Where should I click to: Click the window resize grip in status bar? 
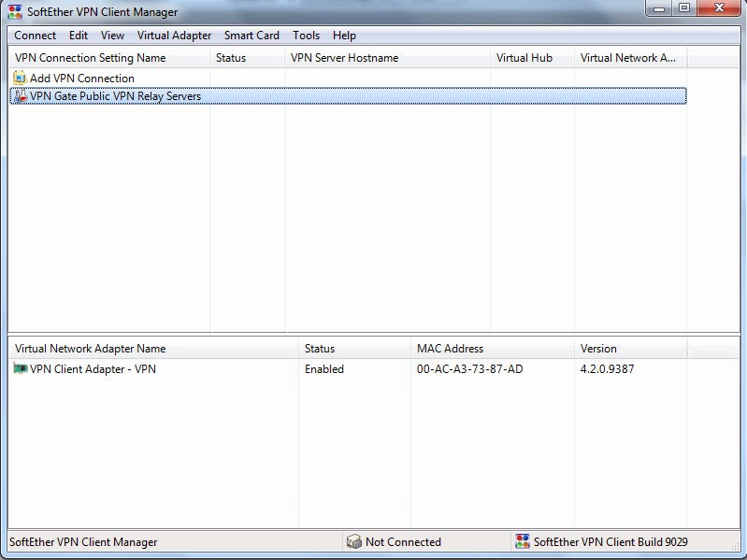(x=735, y=545)
